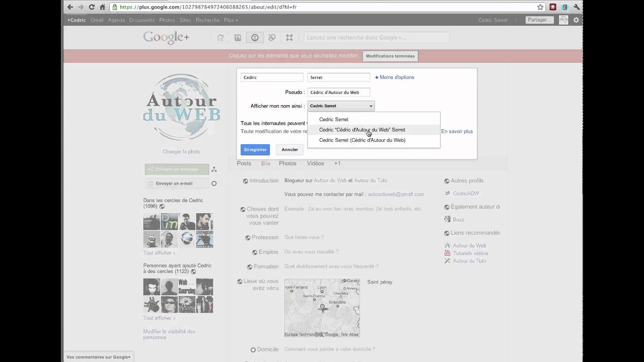Click the Partager... button

[x=540, y=20]
